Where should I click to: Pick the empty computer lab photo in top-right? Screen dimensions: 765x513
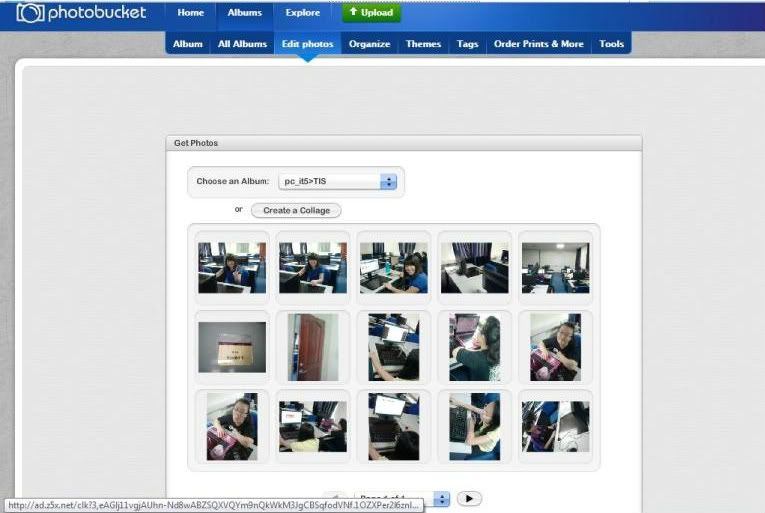(x=555, y=267)
